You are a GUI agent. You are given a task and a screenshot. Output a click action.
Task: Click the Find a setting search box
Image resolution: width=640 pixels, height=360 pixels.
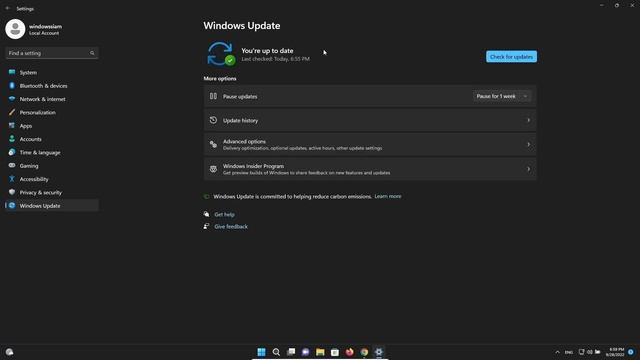click(x=52, y=53)
